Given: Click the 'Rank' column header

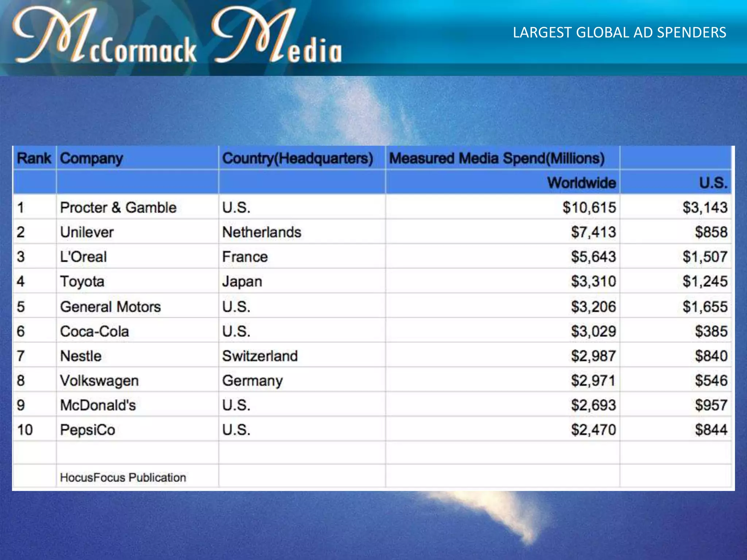Looking at the screenshot, I should (34, 158).
